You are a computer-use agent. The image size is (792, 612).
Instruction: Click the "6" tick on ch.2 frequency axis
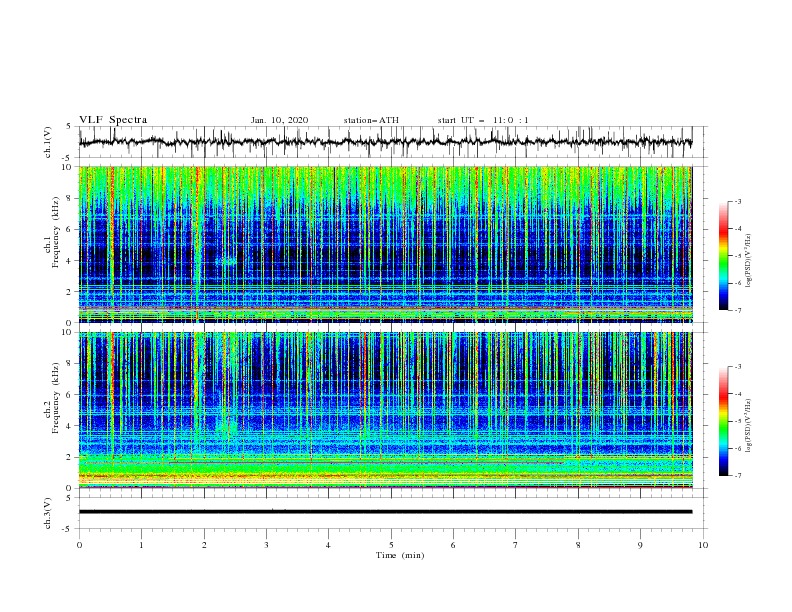point(70,395)
